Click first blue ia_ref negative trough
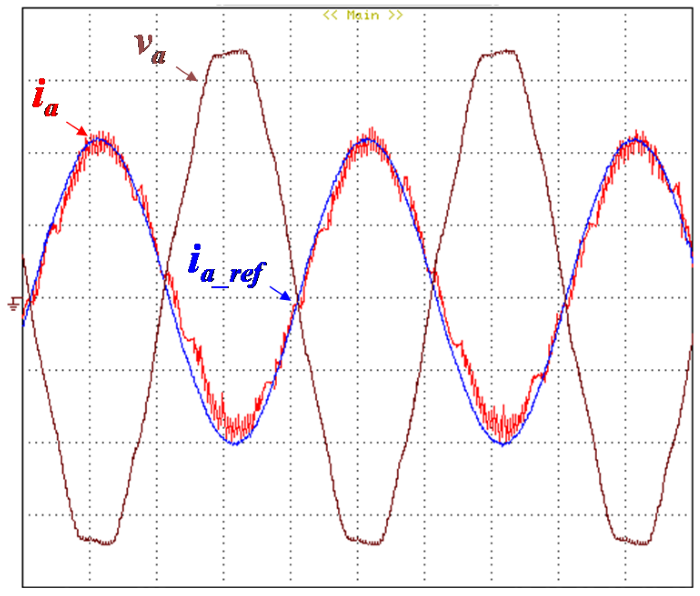 [x=235, y=443]
